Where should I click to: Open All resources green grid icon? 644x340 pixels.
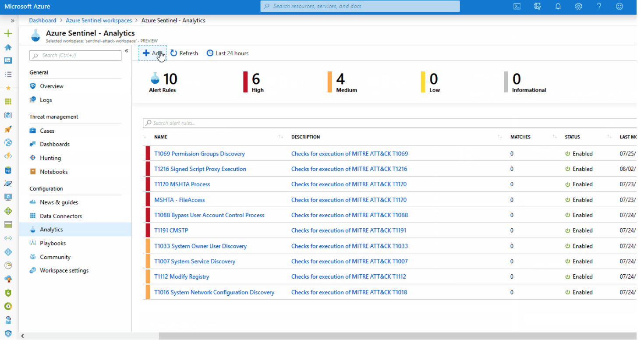coord(8,102)
